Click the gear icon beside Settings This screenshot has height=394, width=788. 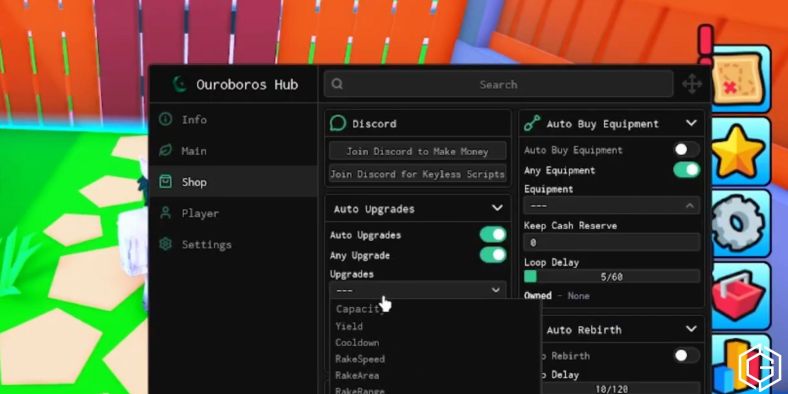pyautogui.click(x=165, y=244)
